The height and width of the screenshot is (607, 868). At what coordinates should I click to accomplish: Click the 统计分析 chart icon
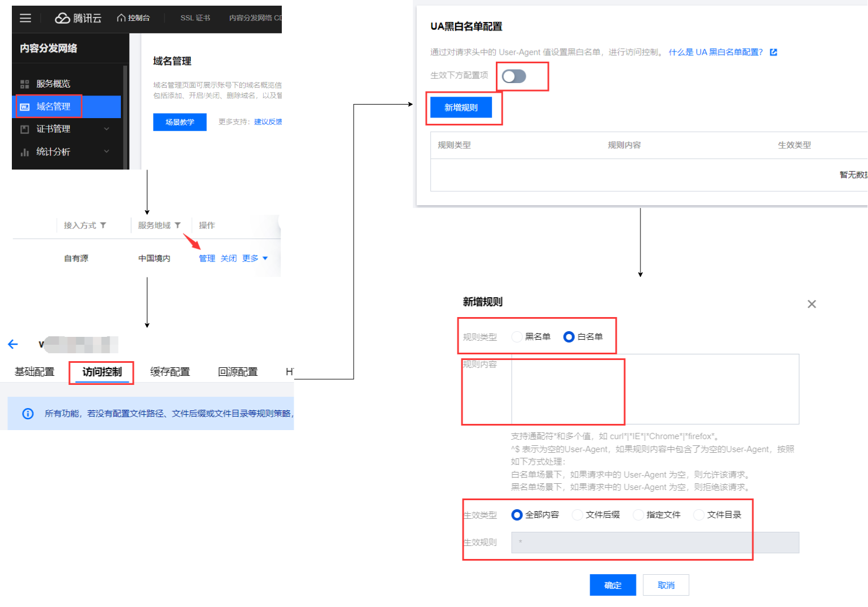tap(25, 152)
